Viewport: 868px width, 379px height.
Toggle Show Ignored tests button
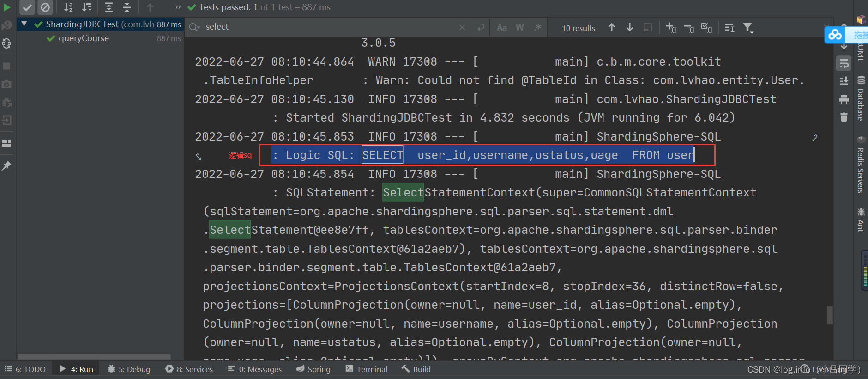coord(45,7)
